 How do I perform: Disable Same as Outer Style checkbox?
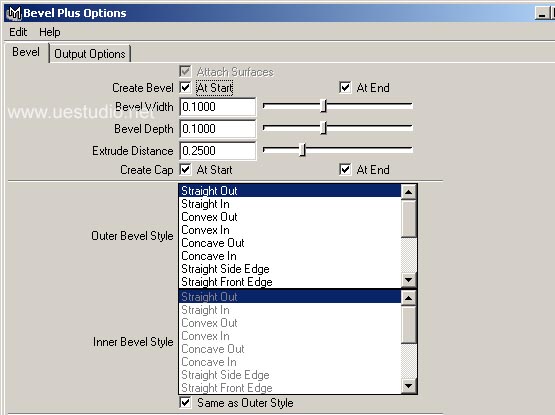tap(185, 403)
